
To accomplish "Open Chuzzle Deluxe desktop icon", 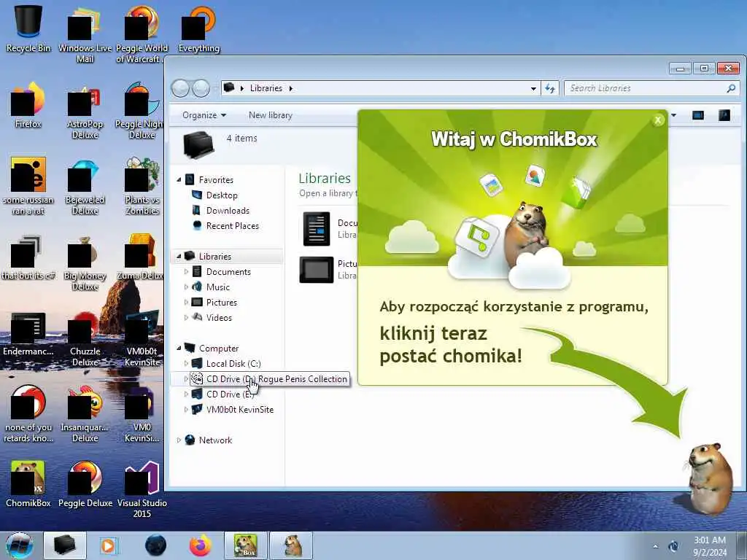I will click(x=85, y=339).
